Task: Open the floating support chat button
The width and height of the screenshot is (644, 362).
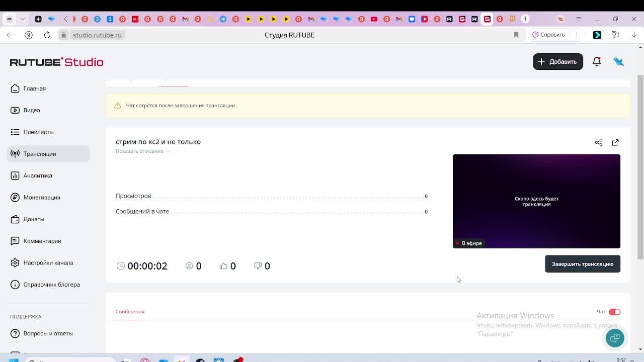Action: click(615, 338)
